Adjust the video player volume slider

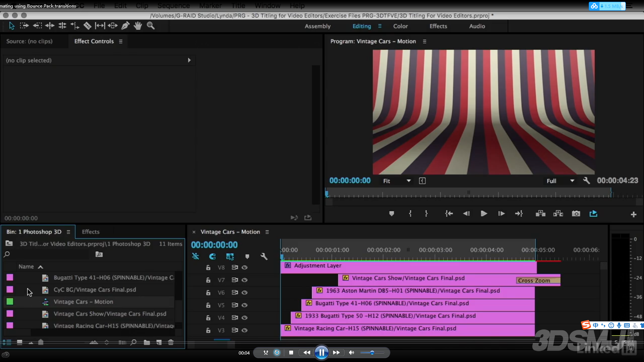tap(372, 352)
